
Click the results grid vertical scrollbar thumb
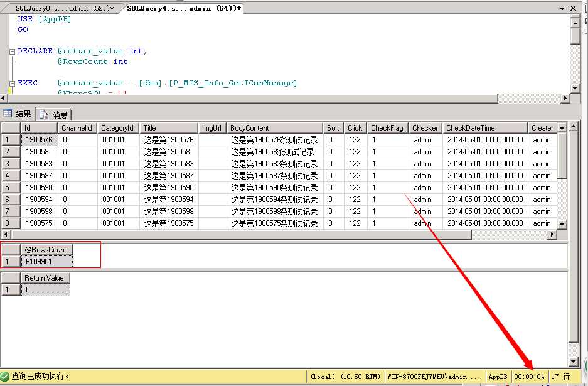pyautogui.click(x=562, y=156)
